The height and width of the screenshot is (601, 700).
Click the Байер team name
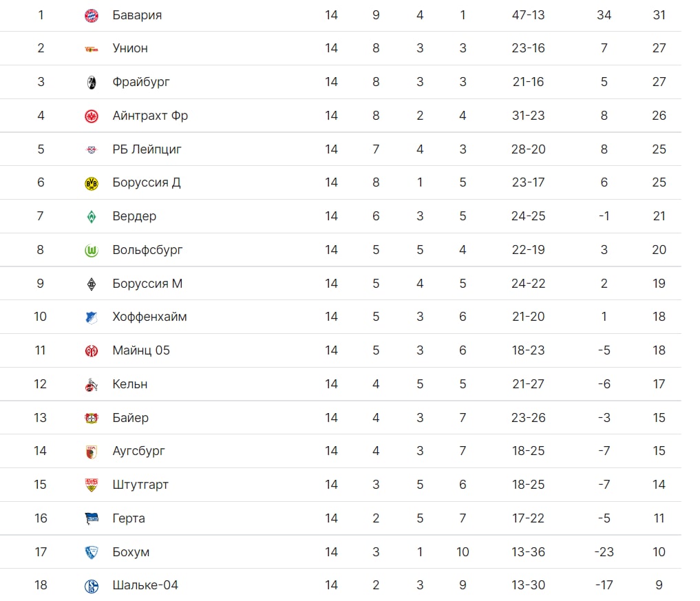coord(130,418)
